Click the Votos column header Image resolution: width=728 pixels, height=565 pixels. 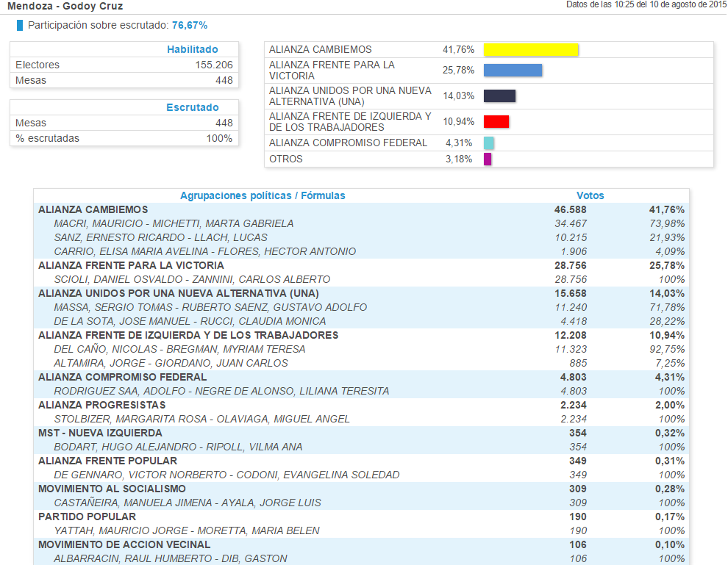(590, 195)
